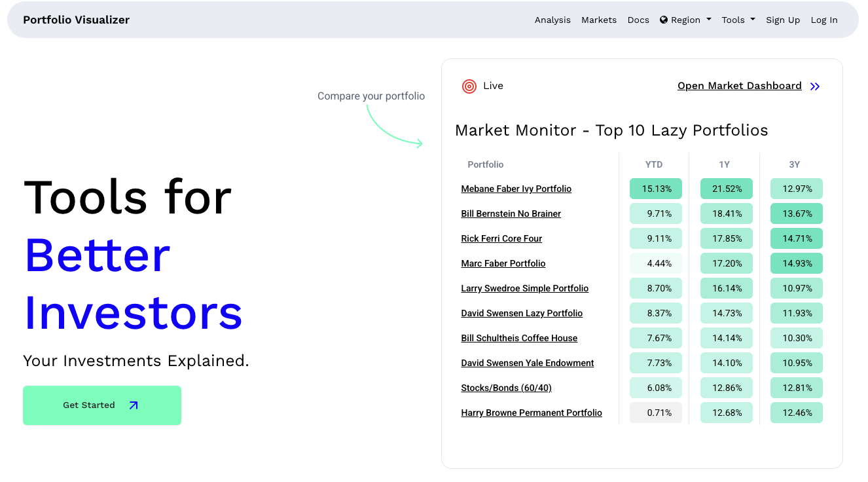Open Marc Faber Portfolio link

point(503,263)
